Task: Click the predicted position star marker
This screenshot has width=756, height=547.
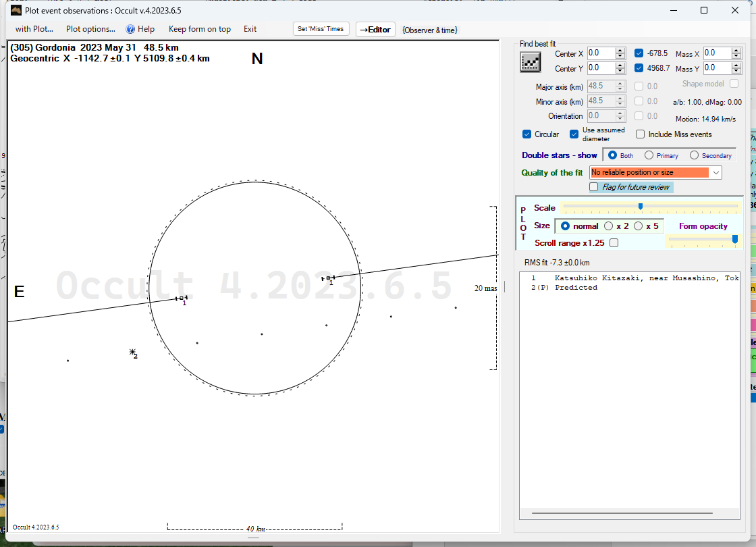Action: [x=132, y=352]
